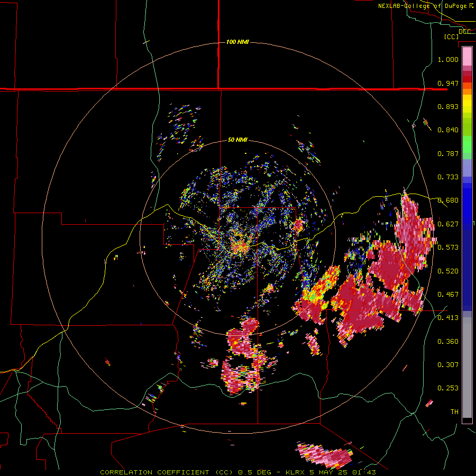This screenshot has width=476, height=476.
Task: Click the 0.467 legend value
Action: coord(448,295)
